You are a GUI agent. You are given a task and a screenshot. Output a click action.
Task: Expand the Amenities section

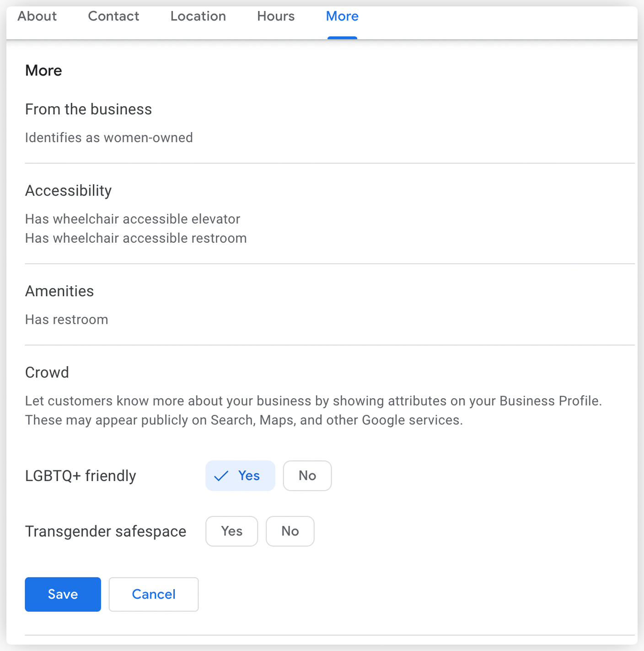point(59,291)
